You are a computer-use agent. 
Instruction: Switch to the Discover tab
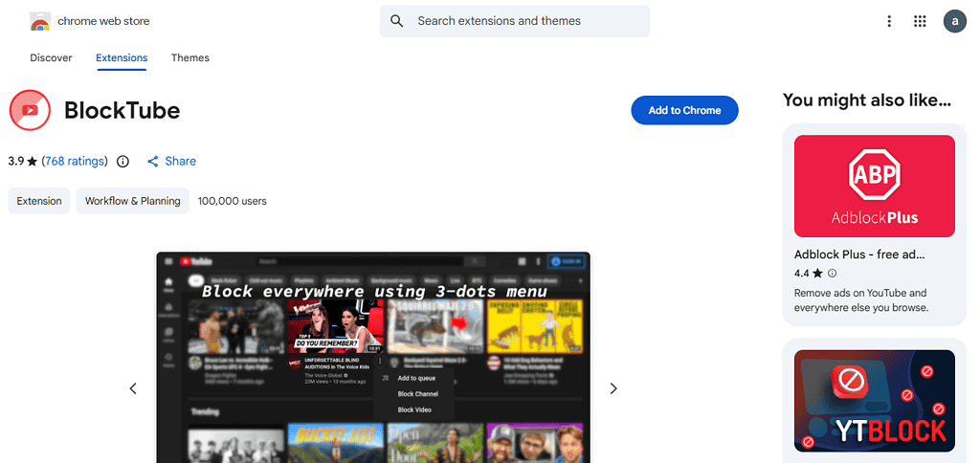click(x=52, y=58)
